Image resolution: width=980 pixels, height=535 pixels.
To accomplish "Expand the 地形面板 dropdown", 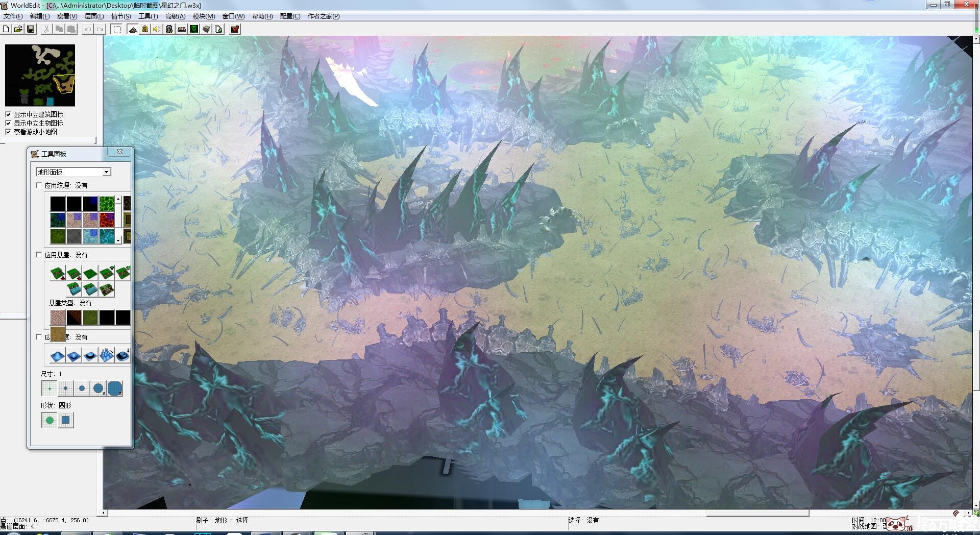I will (x=107, y=172).
